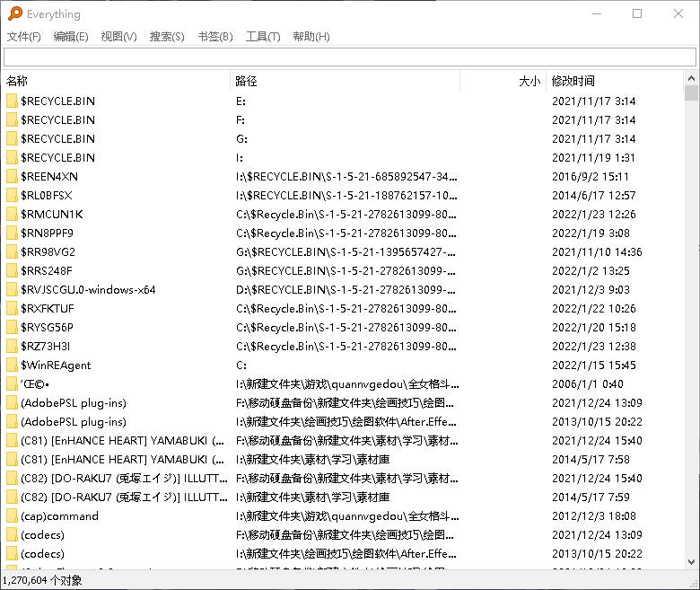Image resolution: width=700 pixels, height=590 pixels.
Task: Select the $WinREAgent folder name
Action: 56,365
